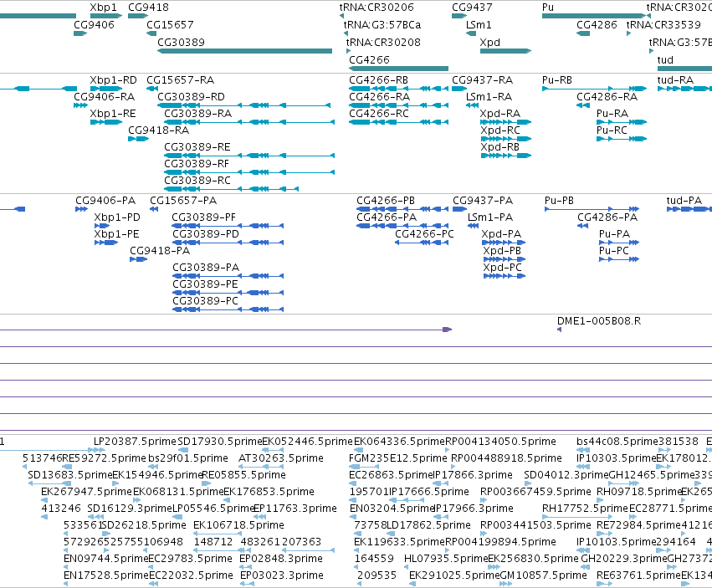Click the Xbp1-PD protein
Viewport: 712px width, 588px height.
pyautogui.click(x=102, y=226)
